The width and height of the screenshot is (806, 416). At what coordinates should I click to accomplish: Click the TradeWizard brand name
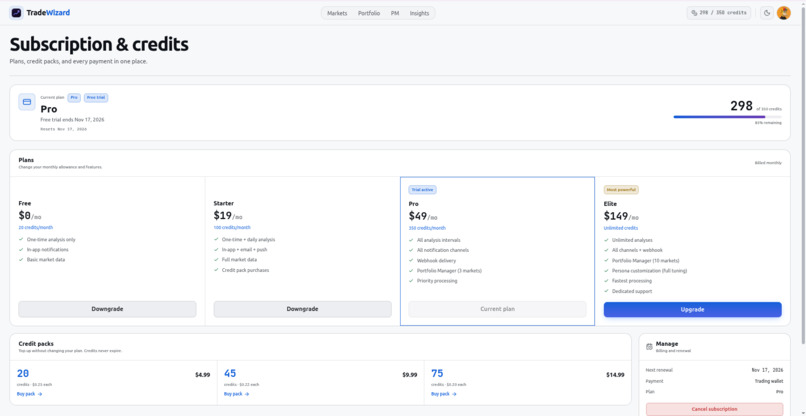click(x=48, y=13)
